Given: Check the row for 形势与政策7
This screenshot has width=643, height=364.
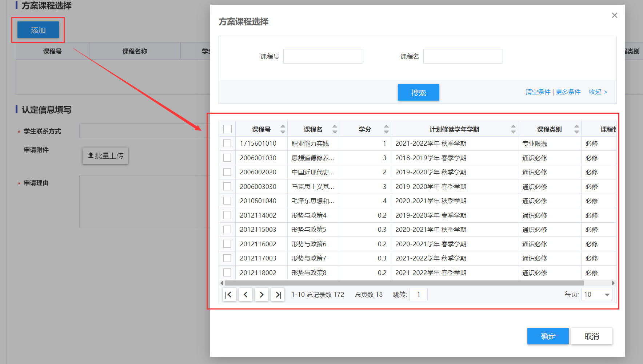Looking at the screenshot, I should pos(227,258).
